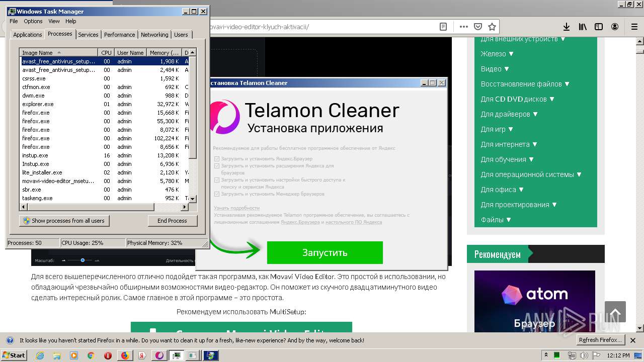
Task: Open page actions three-dots menu
Action: click(464, 27)
